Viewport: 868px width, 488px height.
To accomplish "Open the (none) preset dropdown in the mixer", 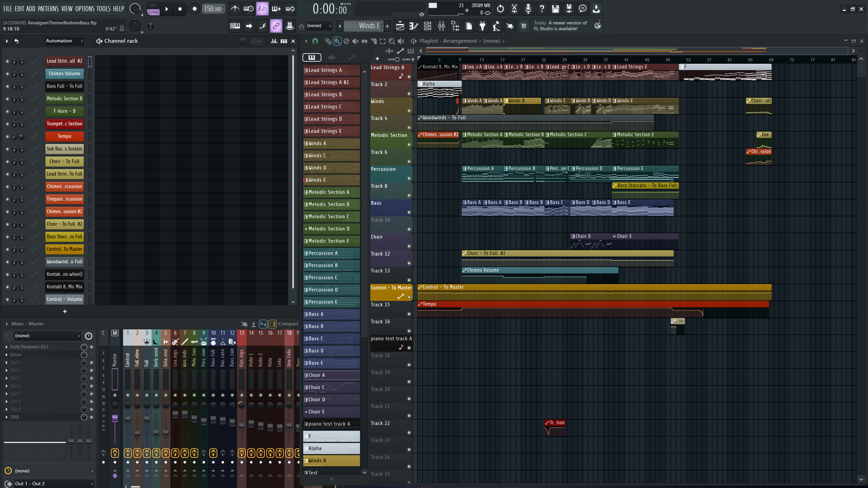I will 47,335.
